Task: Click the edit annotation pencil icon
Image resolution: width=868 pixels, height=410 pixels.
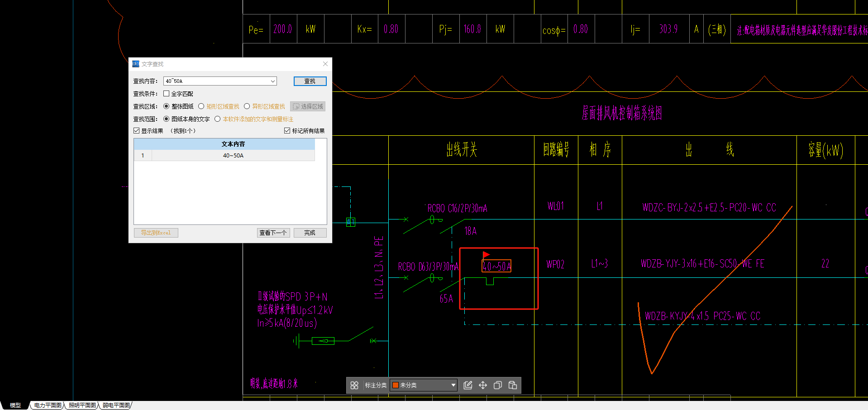Action: (x=468, y=385)
